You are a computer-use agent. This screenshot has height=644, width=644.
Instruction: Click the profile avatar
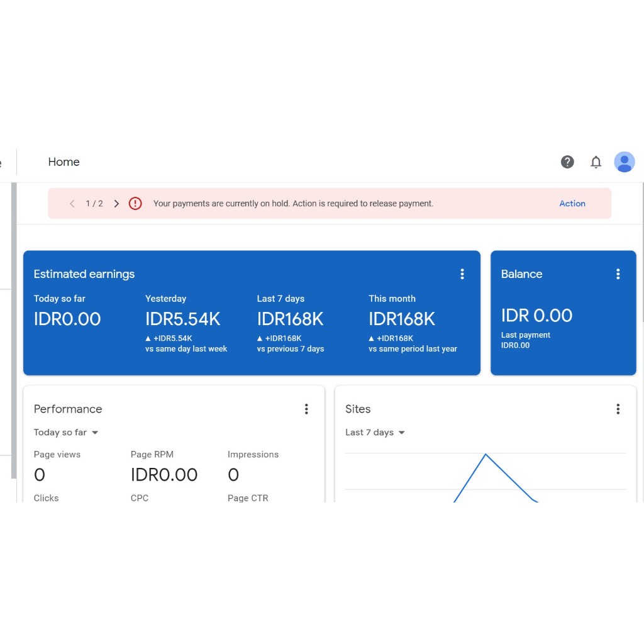[625, 162]
